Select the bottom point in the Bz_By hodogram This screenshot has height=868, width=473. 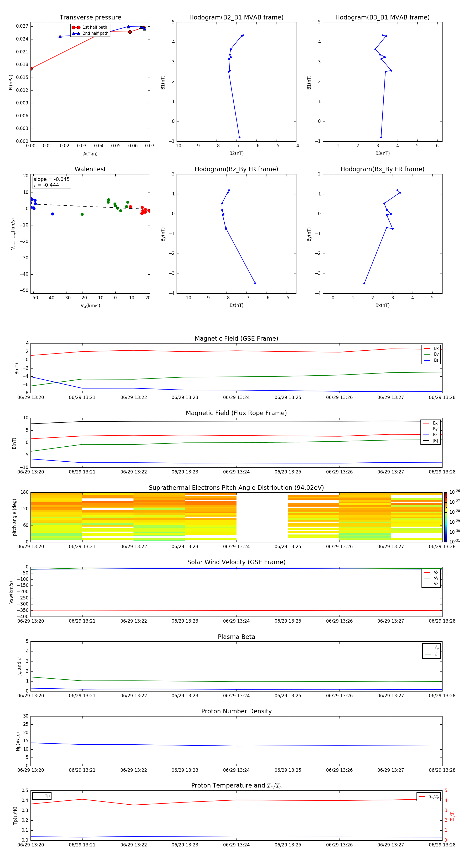255,283
